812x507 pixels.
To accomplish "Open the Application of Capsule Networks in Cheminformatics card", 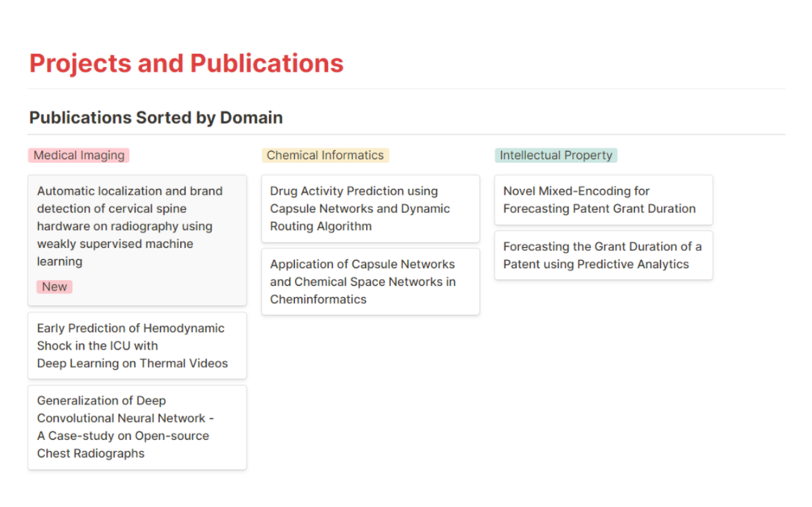I will tap(370, 282).
